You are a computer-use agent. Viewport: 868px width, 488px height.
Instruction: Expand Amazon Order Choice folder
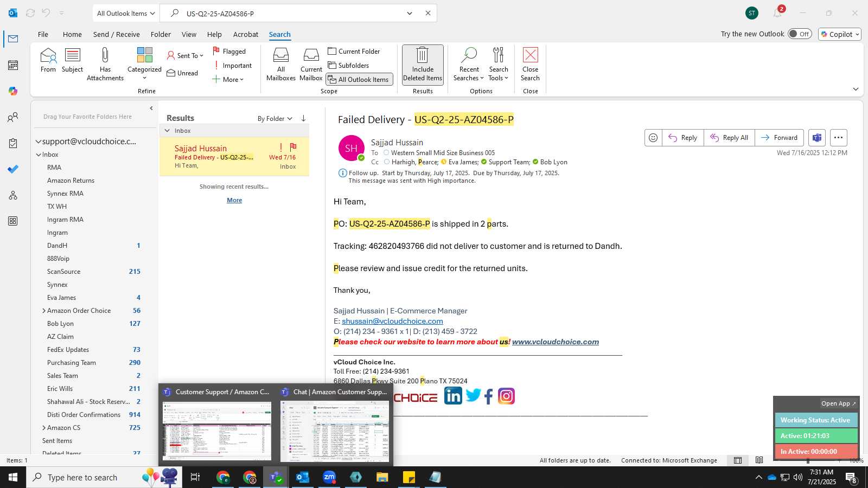(x=44, y=311)
